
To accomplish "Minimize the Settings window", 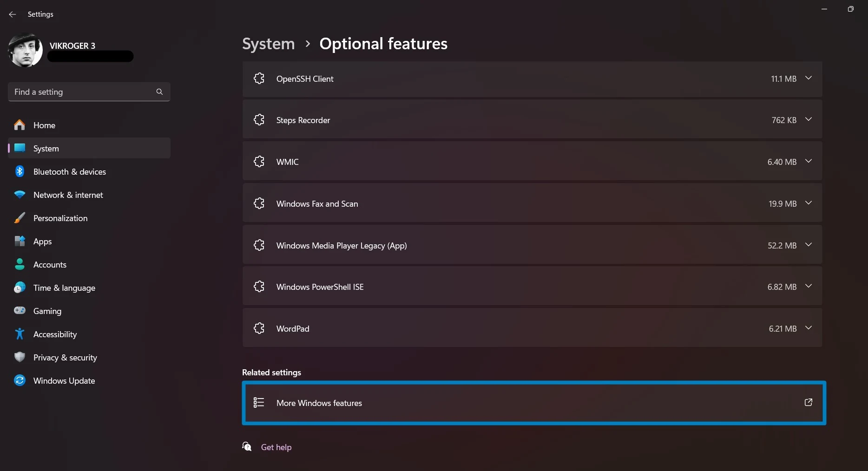I will pyautogui.click(x=824, y=9).
